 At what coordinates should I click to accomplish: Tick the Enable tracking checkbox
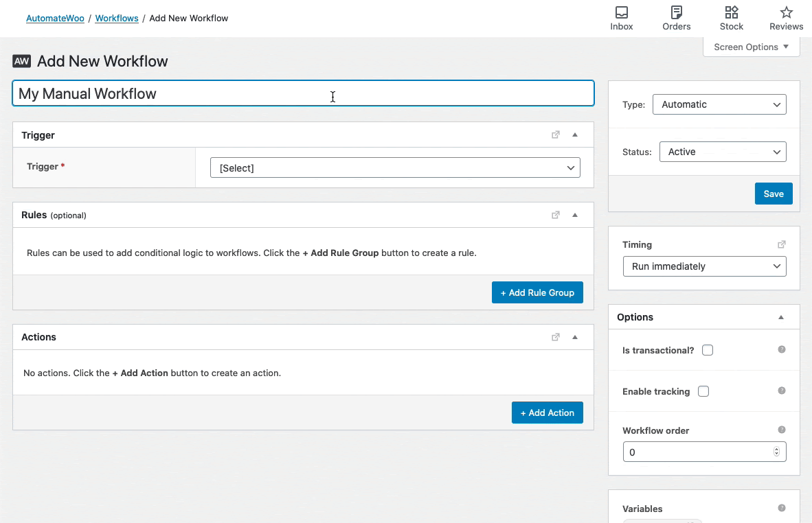[x=703, y=391]
